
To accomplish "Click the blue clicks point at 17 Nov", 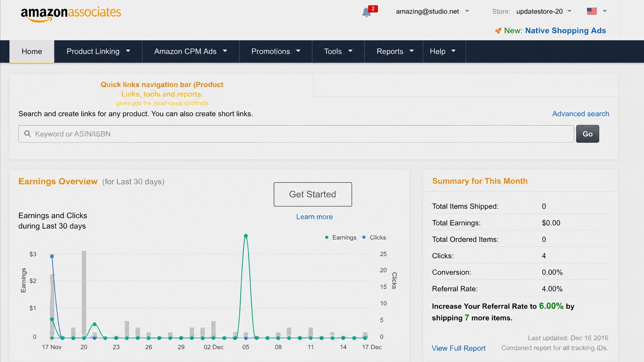I will tap(52, 256).
